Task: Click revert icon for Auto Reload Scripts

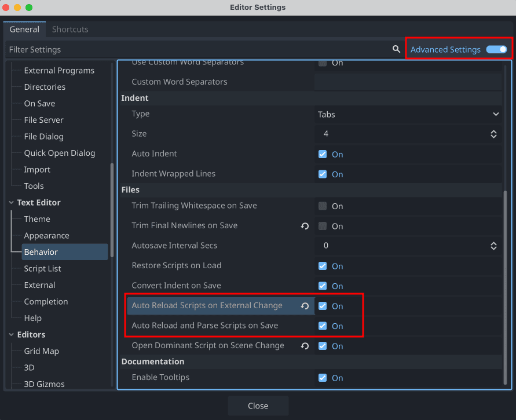Action: [x=305, y=306]
